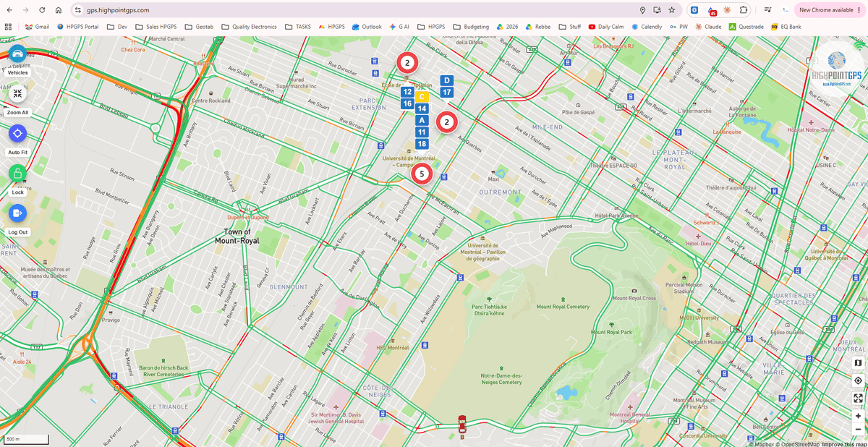Open the Calendly bookmark

(647, 27)
